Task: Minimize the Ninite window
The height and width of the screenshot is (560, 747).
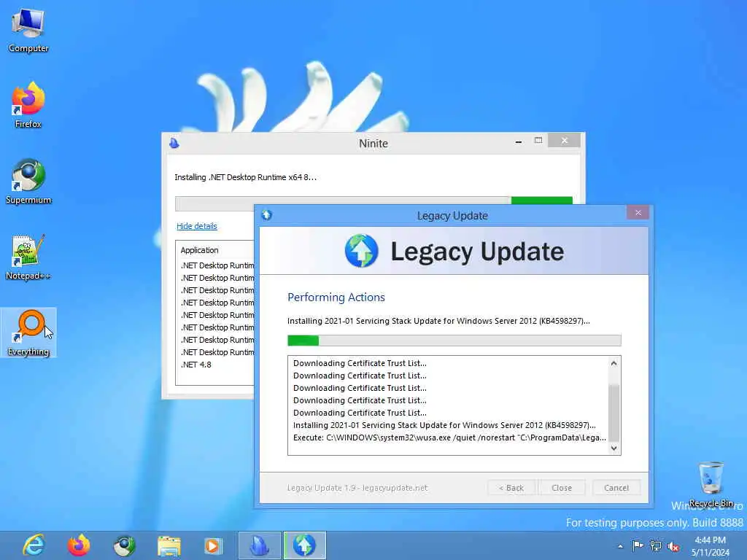Action: (x=519, y=141)
